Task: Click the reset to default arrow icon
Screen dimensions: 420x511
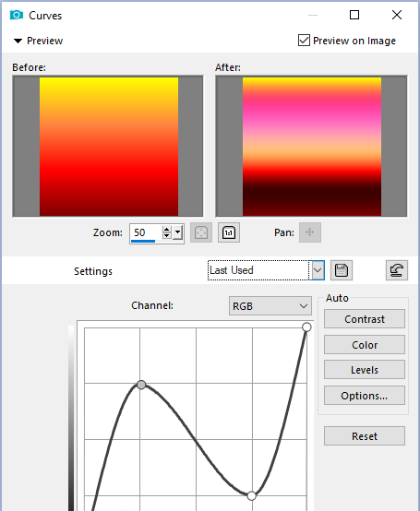Action: pyautogui.click(x=397, y=270)
